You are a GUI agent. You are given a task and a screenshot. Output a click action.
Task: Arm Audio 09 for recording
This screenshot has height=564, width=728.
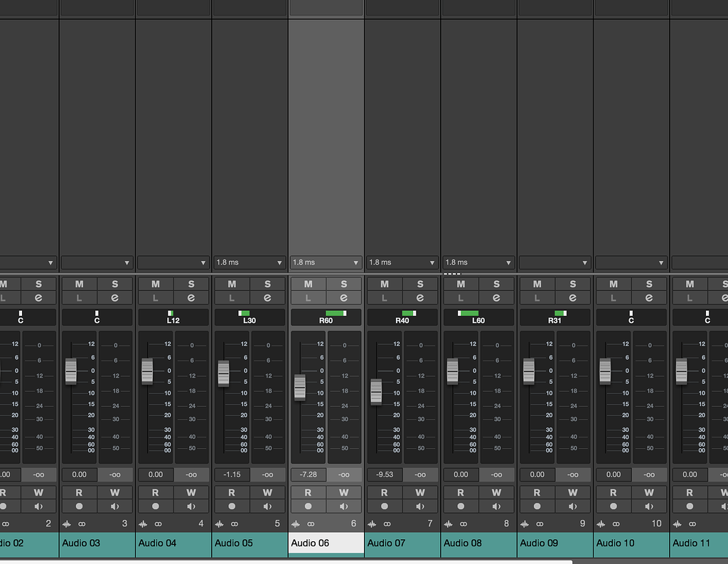point(537,506)
